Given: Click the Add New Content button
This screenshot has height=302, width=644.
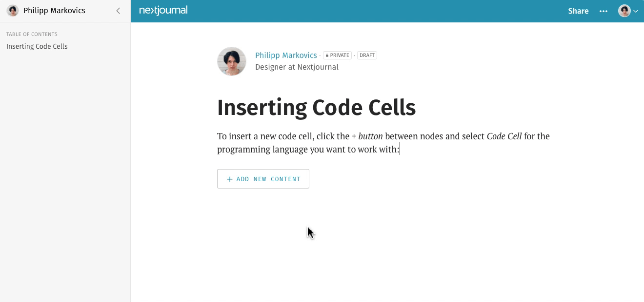Looking at the screenshot, I should [263, 179].
